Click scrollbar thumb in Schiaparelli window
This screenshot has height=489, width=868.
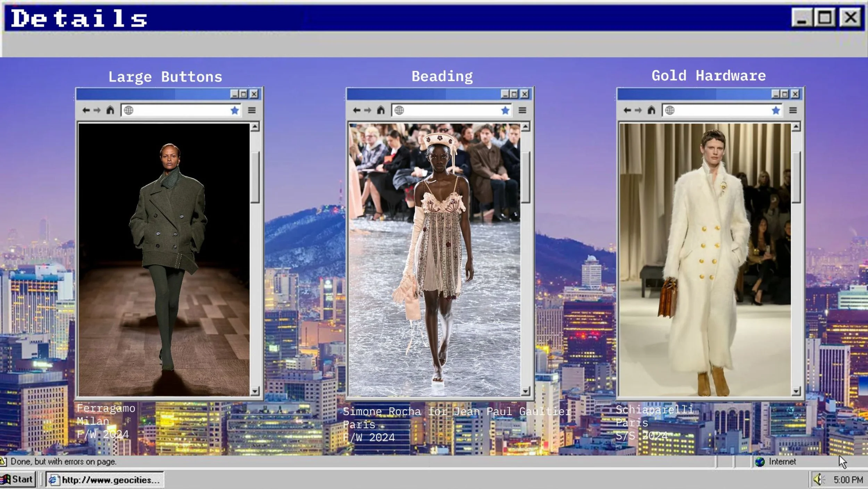tap(796, 177)
